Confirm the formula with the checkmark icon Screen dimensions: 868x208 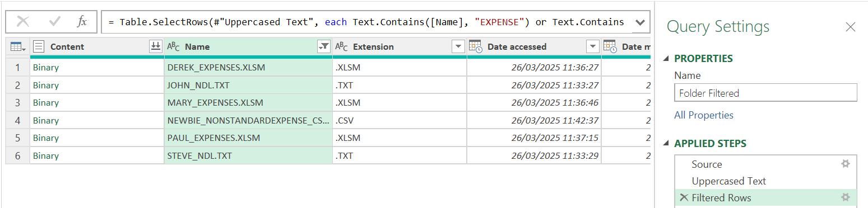click(x=54, y=22)
